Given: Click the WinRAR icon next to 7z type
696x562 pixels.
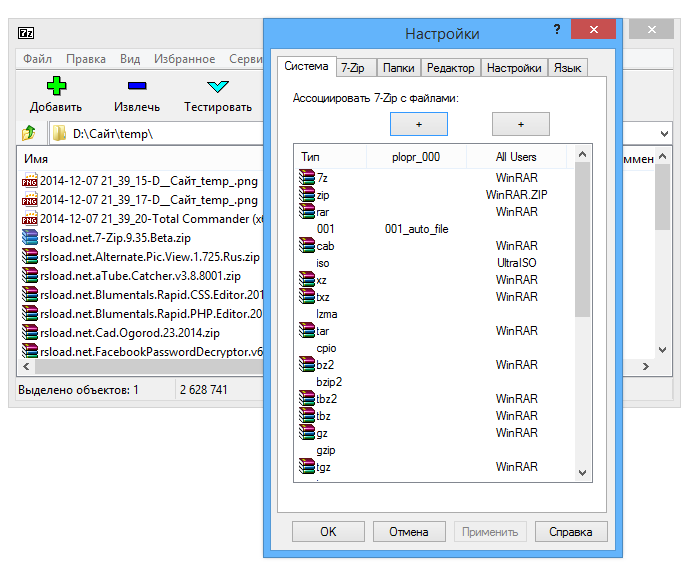Looking at the screenshot, I should [x=307, y=177].
